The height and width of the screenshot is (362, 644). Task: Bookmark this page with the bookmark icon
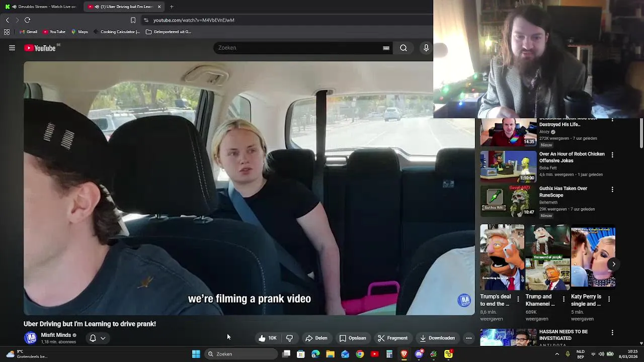pos(133,20)
